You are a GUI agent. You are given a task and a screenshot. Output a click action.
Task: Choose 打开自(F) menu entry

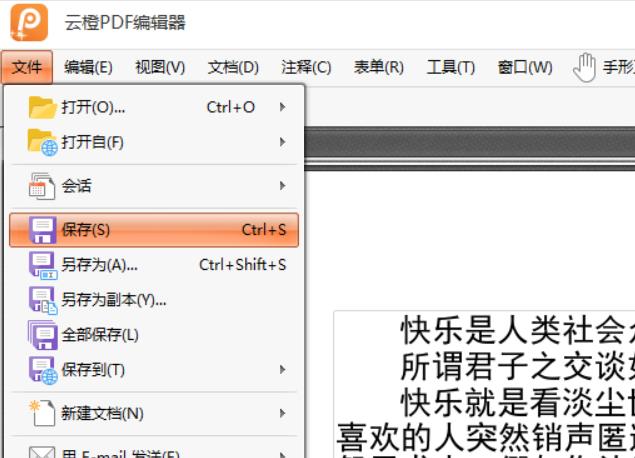(154, 142)
